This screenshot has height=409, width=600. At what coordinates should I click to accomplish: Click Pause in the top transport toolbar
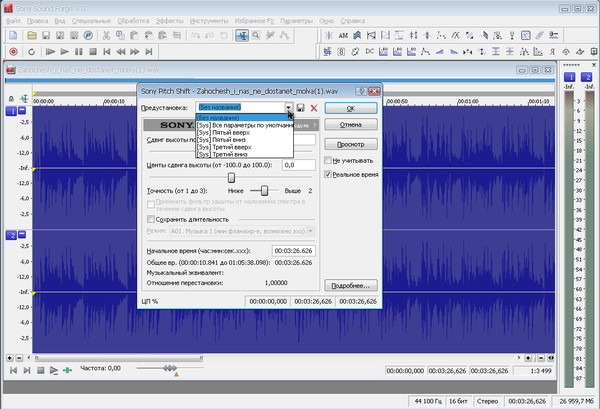point(79,51)
